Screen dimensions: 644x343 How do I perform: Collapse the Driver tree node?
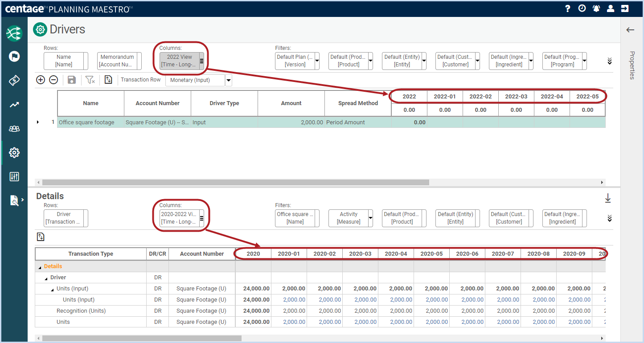pos(46,278)
